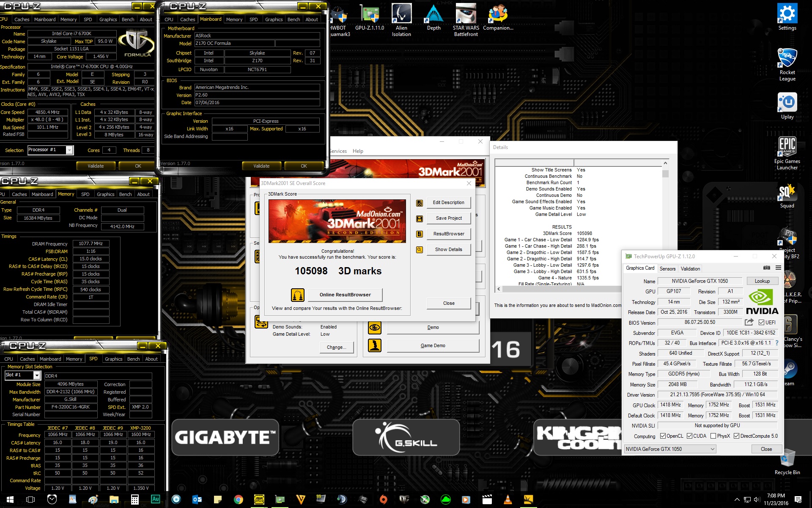Click the magnifier icon beside Show Details
The image size is (812, 508).
tap(420, 250)
